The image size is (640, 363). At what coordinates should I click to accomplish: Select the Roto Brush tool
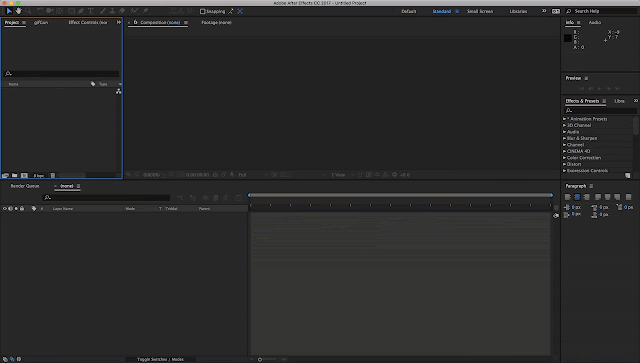click(134, 11)
